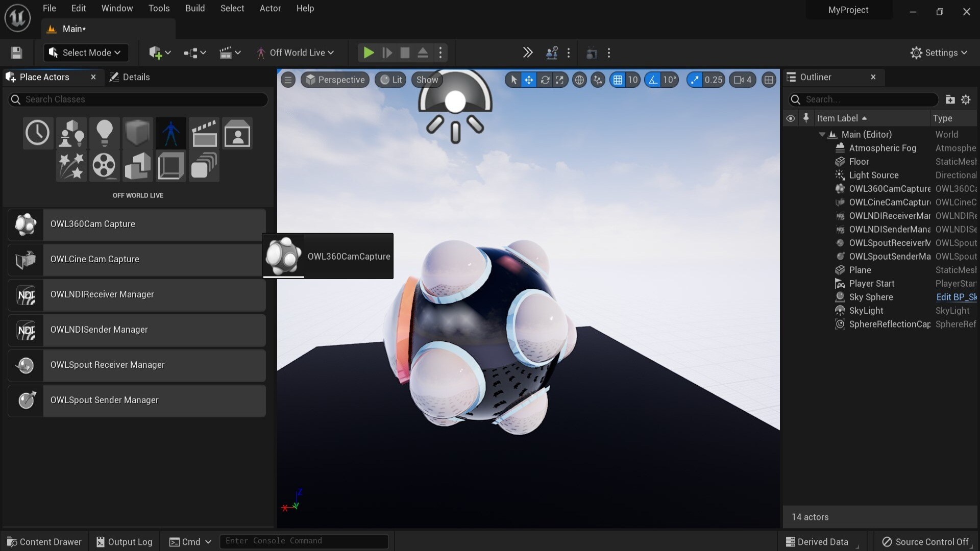The image size is (980, 551).
Task: Toggle scale snapping button
Action: click(694, 80)
